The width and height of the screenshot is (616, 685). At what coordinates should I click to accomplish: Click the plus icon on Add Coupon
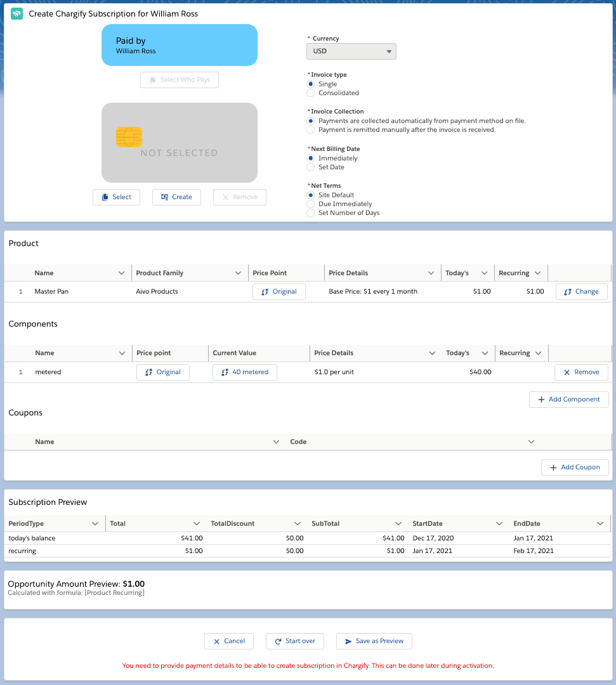(x=553, y=467)
